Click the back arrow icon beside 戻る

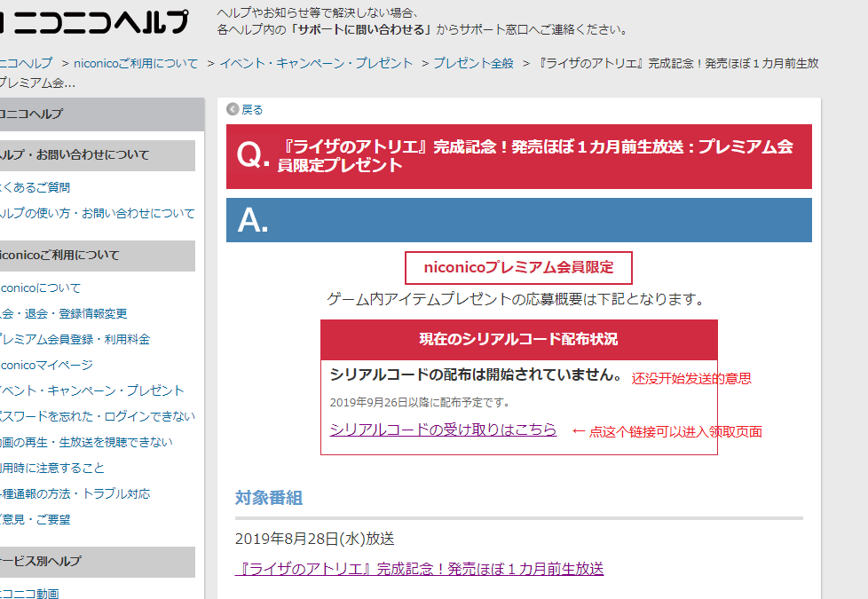point(233,109)
